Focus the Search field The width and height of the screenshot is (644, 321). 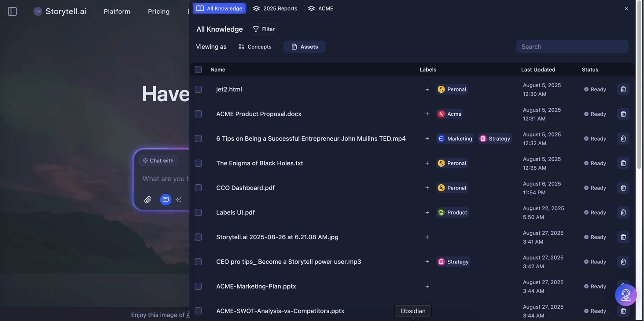572,47
